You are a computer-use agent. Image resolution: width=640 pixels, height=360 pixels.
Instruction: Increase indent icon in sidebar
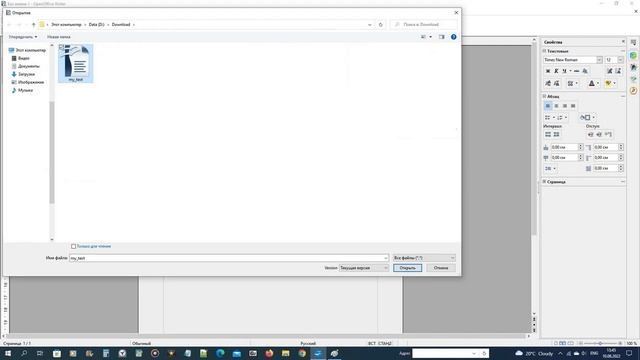click(x=590, y=134)
